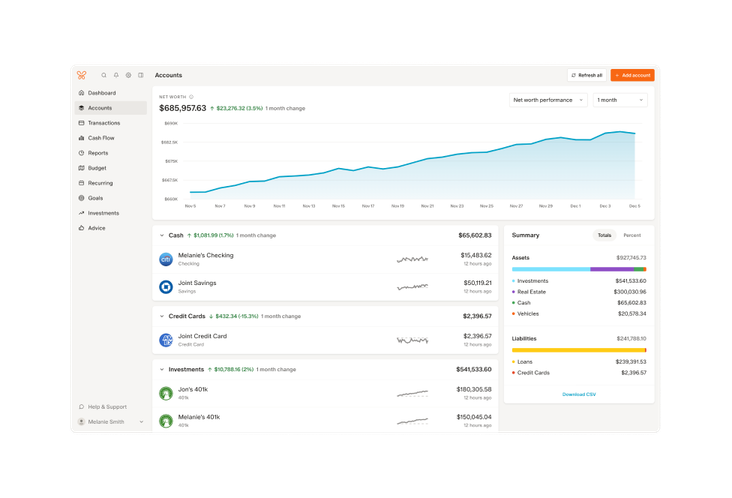Go to Dashboard page

[x=111, y=93]
